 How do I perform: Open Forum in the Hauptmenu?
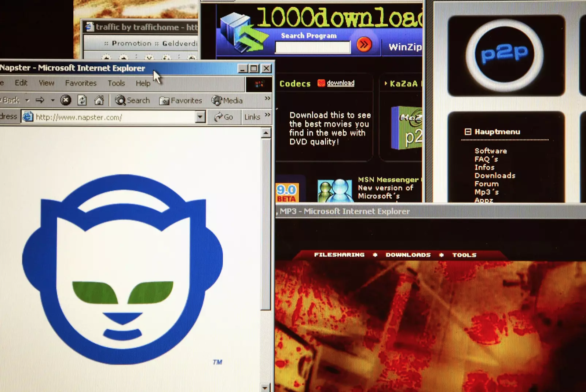[486, 184]
